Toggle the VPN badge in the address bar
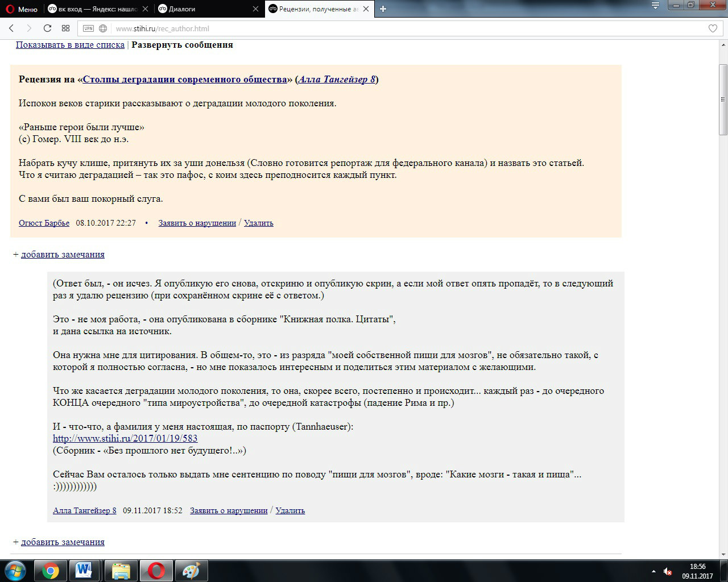 click(x=88, y=28)
